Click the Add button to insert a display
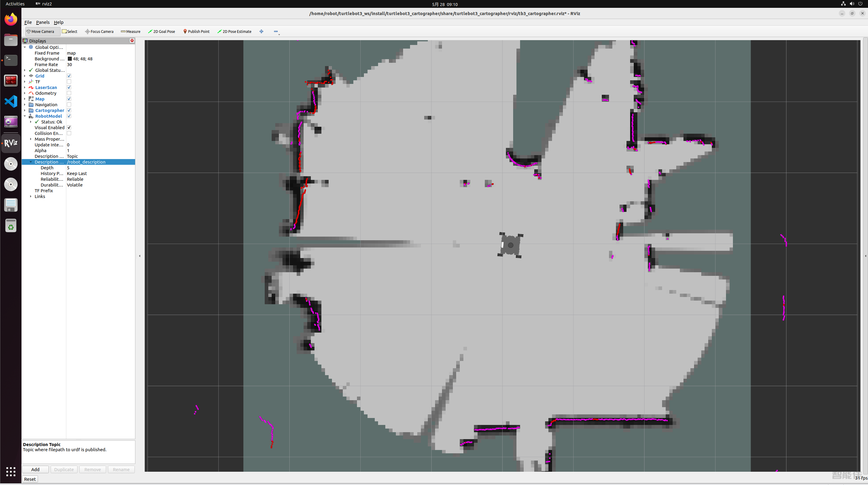This screenshot has height=485, width=868. [x=35, y=469]
